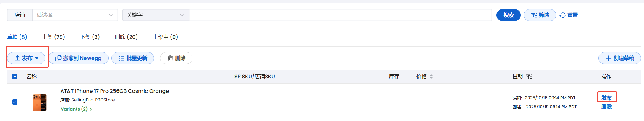Click the 重置 reset icon button
Screen dimensions: 644x121
point(569,15)
